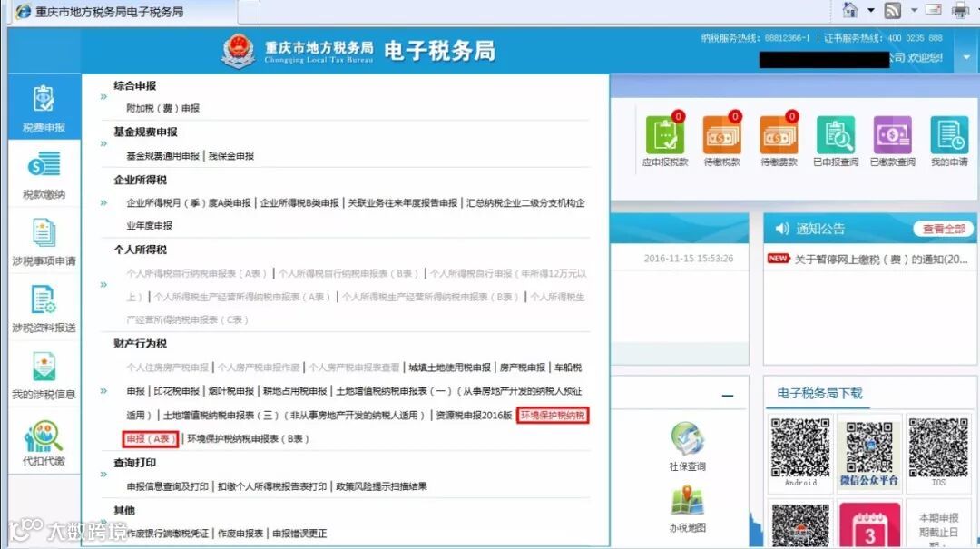
Task: Click speaker icon beside 通知公告
Action: click(782, 229)
